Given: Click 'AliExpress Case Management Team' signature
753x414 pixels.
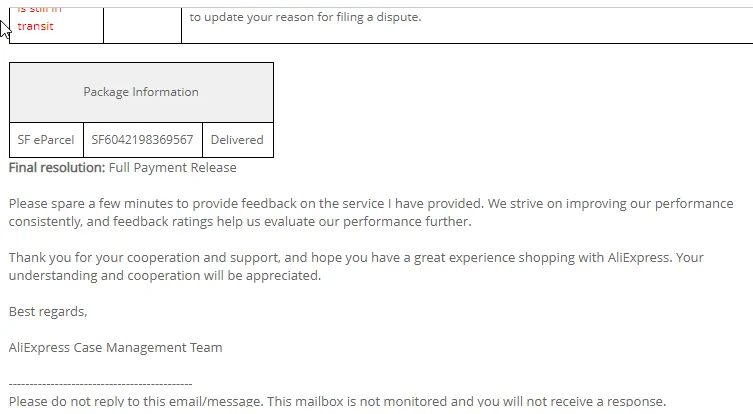Looking at the screenshot, I should click(115, 347).
